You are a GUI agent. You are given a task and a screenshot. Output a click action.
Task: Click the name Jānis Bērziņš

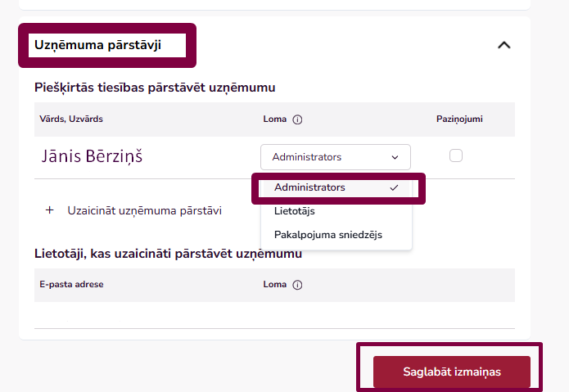93,156
